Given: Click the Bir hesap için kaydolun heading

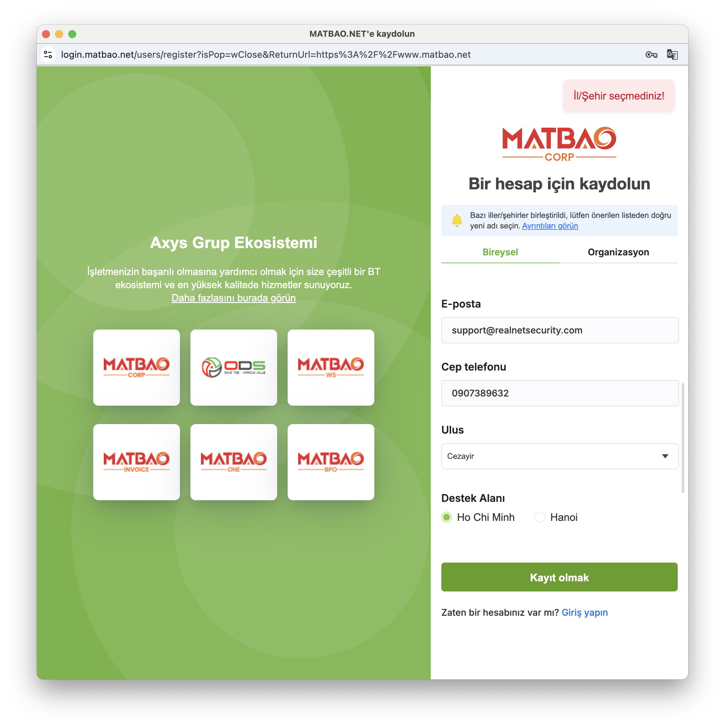Looking at the screenshot, I should tap(559, 184).
